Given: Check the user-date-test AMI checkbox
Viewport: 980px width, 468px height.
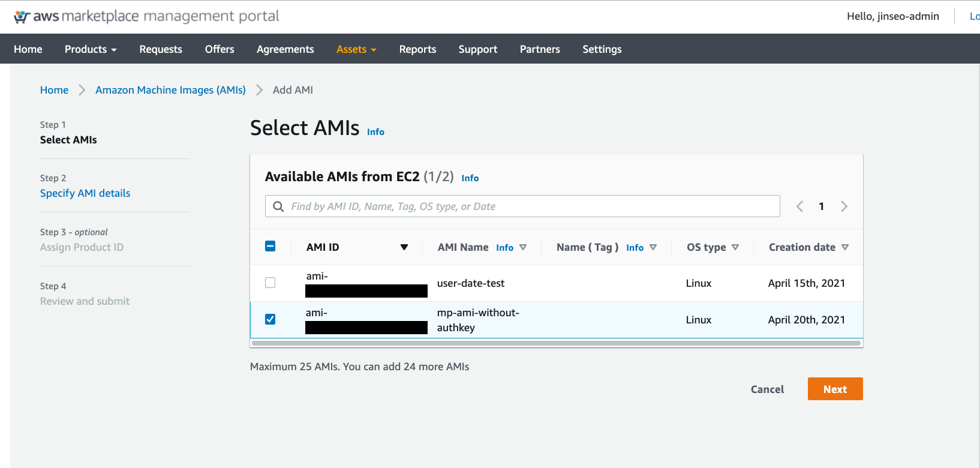Looking at the screenshot, I should coord(270,283).
